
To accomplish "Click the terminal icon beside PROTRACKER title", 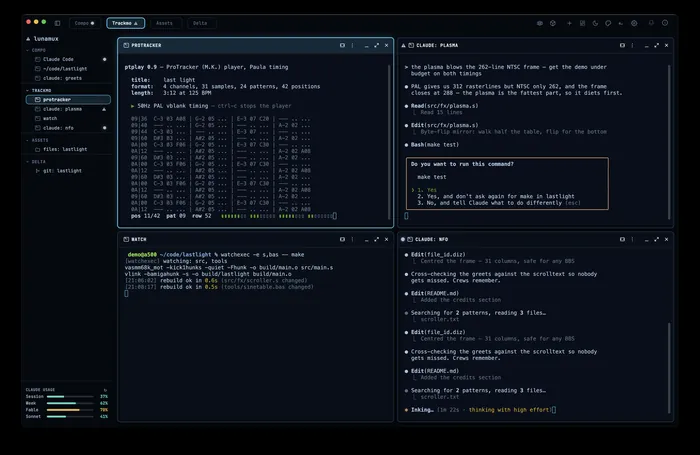I will [126, 46].
